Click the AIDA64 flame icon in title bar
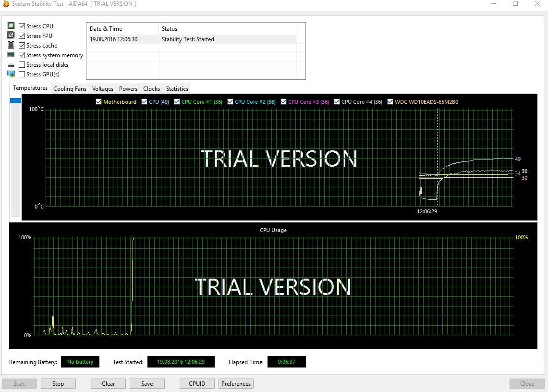Image resolution: width=548 pixels, height=392 pixels. [6, 4]
